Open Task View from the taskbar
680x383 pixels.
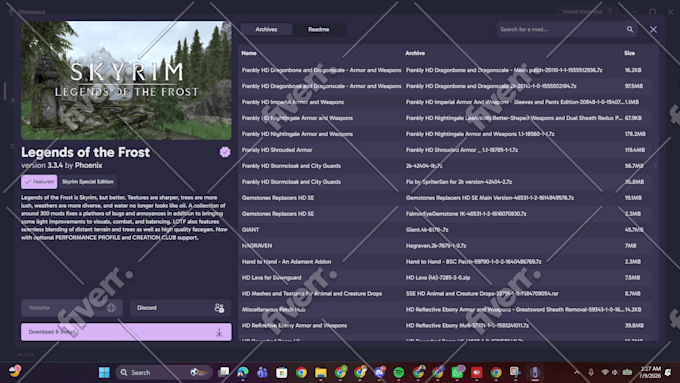coord(223,372)
